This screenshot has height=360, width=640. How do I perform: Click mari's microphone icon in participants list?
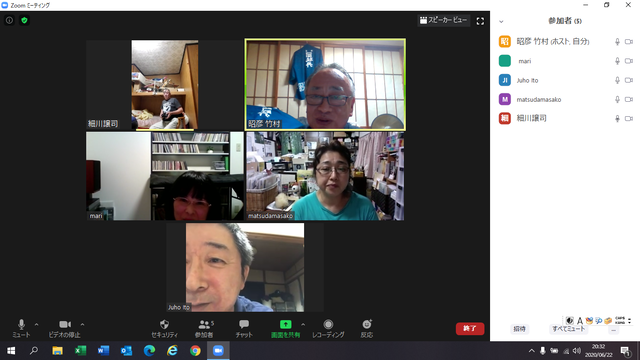(617, 61)
